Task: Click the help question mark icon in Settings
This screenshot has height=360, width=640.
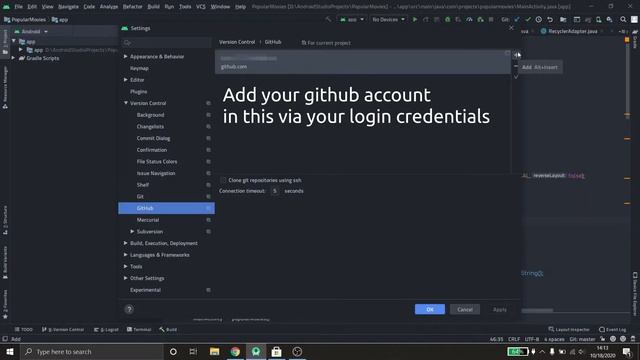Action: tap(129, 309)
